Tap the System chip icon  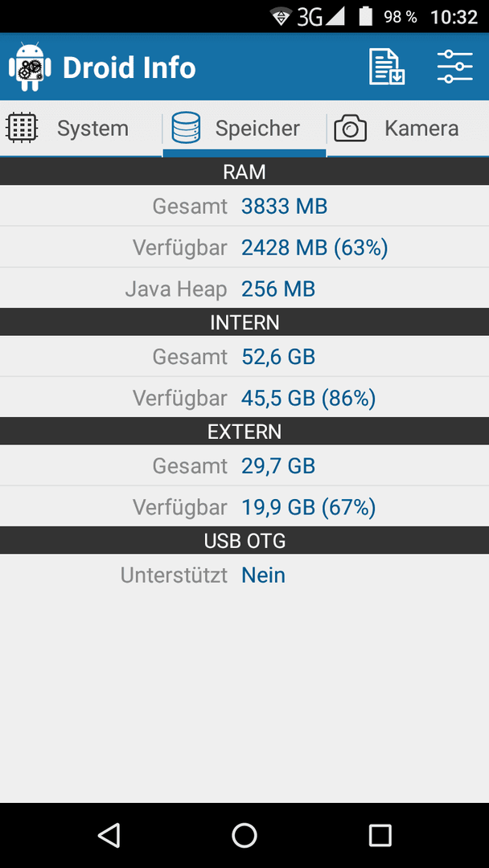(x=22, y=129)
